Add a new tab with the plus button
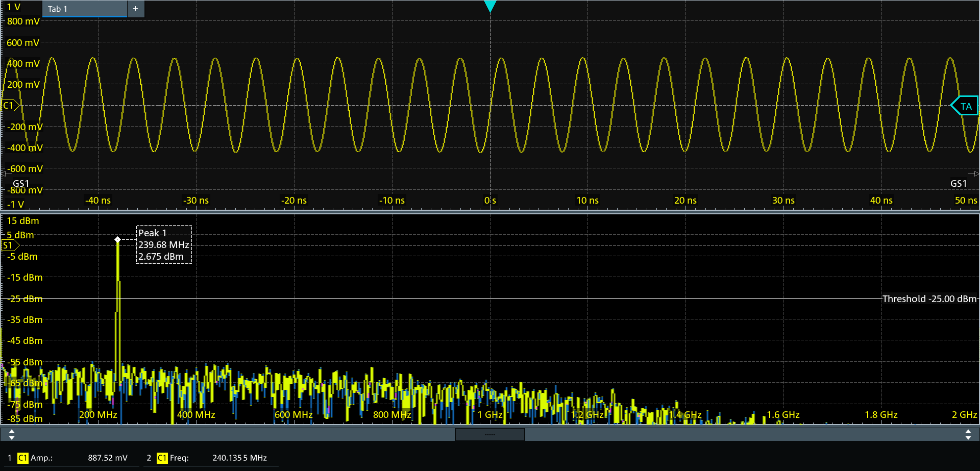This screenshot has width=980, height=471. (x=136, y=9)
